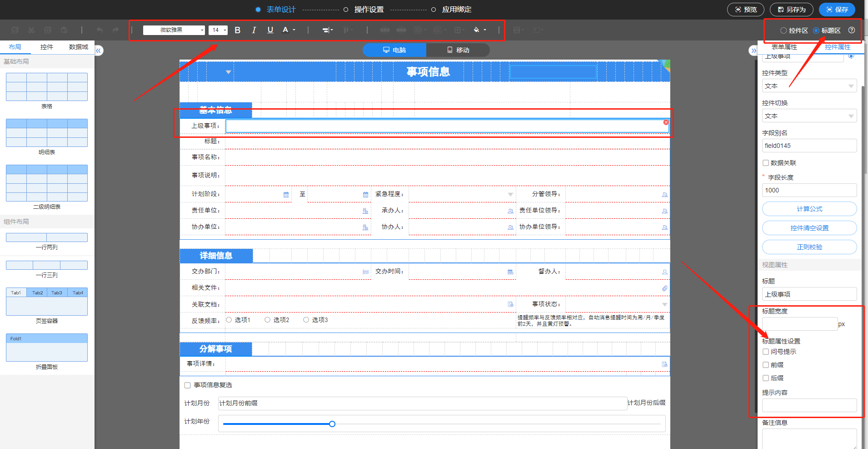The width and height of the screenshot is (868, 449).
Task: Select radio option 选项1 in 反馈频率
Action: (229, 320)
